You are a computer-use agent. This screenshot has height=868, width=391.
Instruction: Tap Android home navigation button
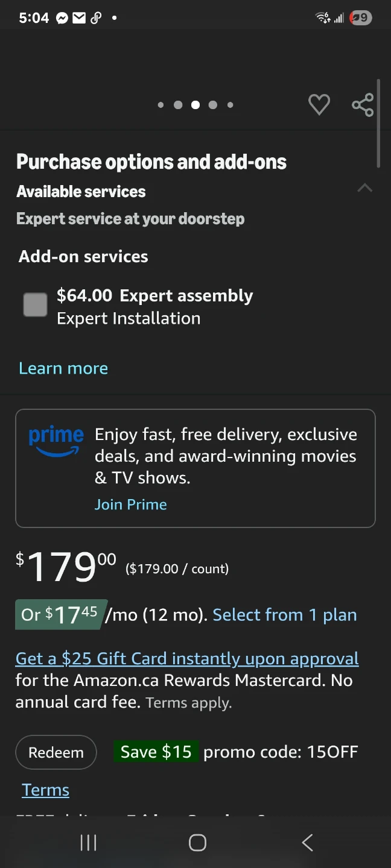pos(197,842)
